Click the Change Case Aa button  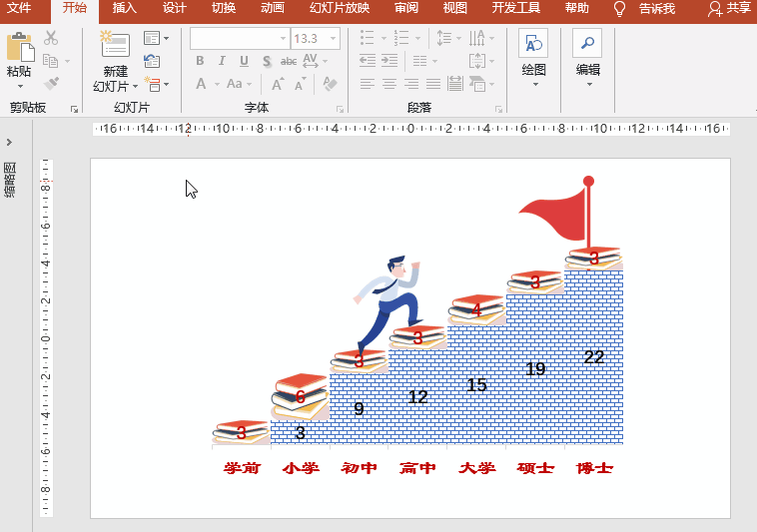pos(235,84)
